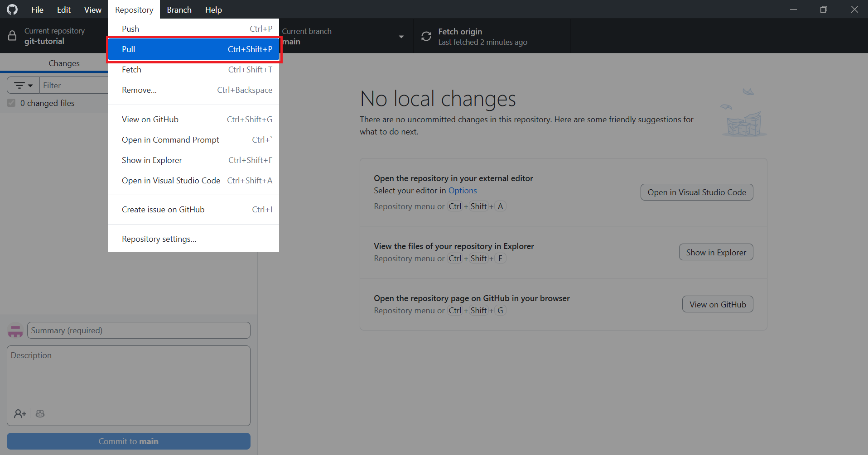Open the Current repository git-tutorial selector
The image size is (868, 455).
pos(54,36)
